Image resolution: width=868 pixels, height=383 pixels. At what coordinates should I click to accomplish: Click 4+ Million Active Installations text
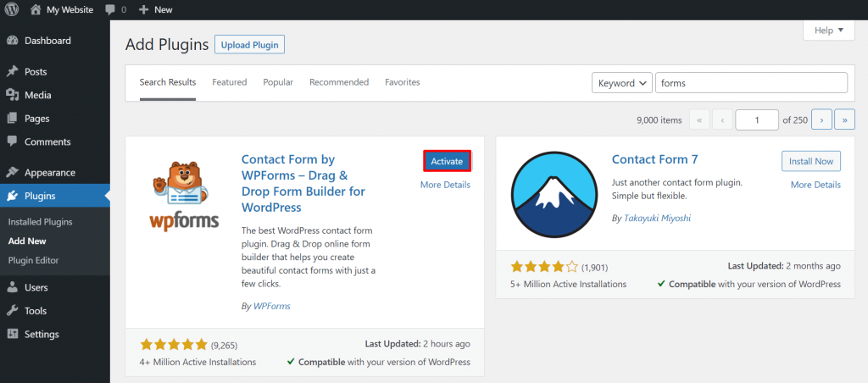(x=198, y=362)
